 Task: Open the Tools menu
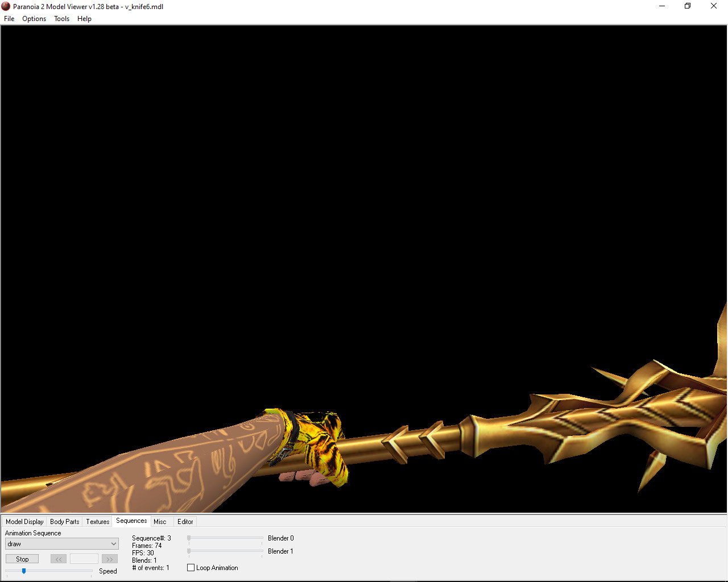[x=61, y=19]
